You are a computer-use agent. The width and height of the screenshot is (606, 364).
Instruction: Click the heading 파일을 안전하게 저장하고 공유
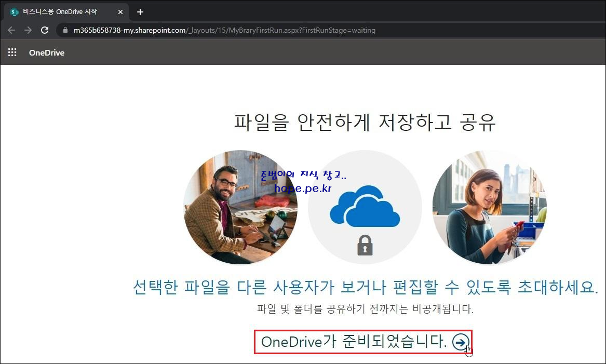coord(365,122)
